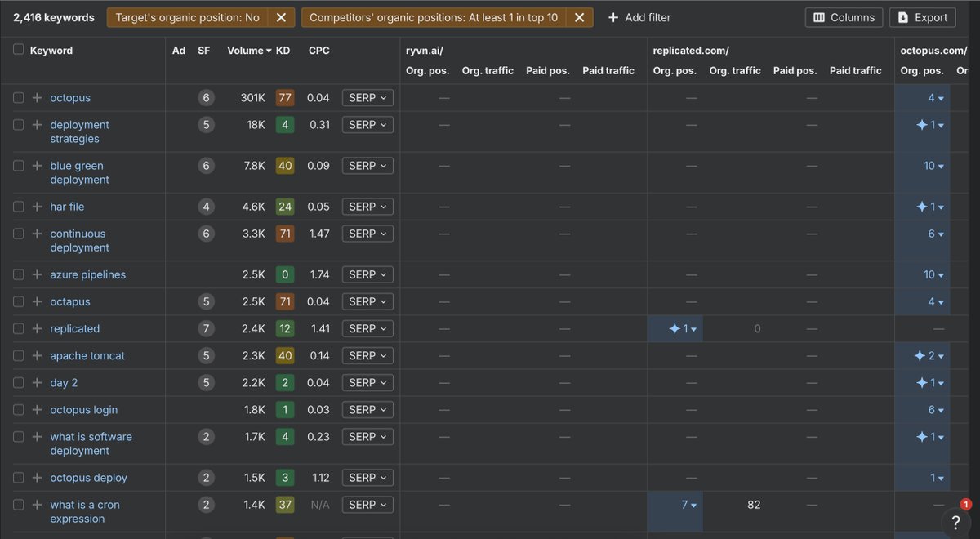Screen dimensions: 980x539
Task: Click SERP features count 4 for har file
Action: 206,207
